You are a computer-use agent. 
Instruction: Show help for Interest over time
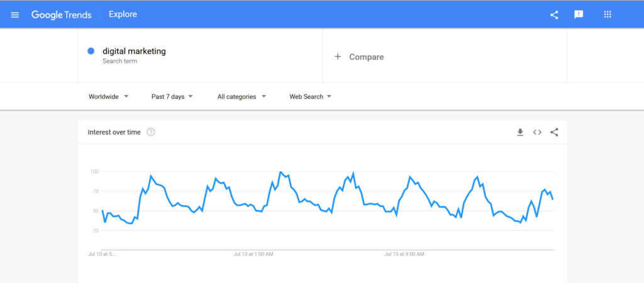pyautogui.click(x=151, y=132)
